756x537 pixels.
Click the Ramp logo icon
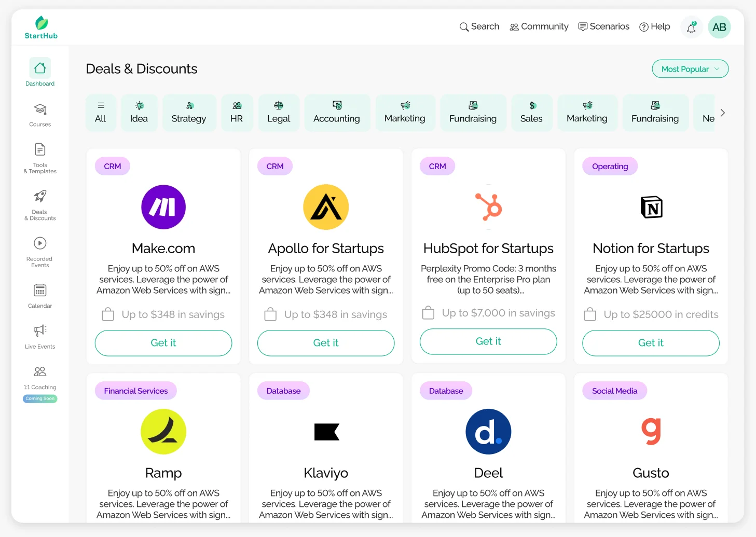coord(163,432)
